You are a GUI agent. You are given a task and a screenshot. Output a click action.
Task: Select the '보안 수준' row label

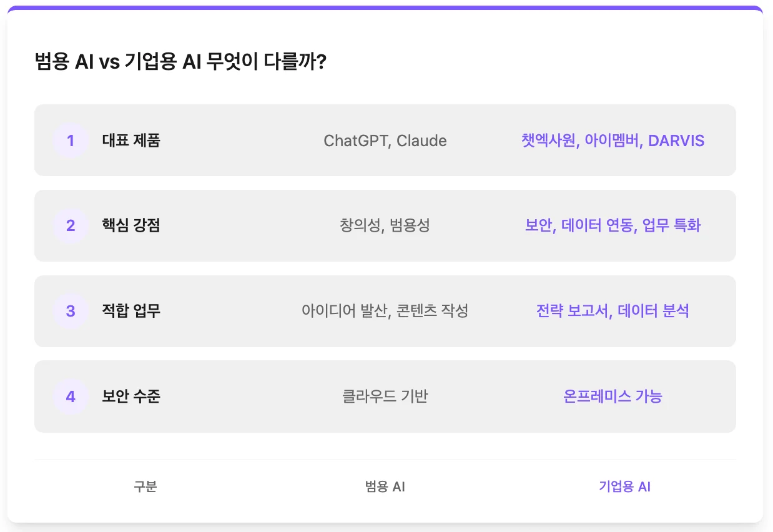[131, 397]
